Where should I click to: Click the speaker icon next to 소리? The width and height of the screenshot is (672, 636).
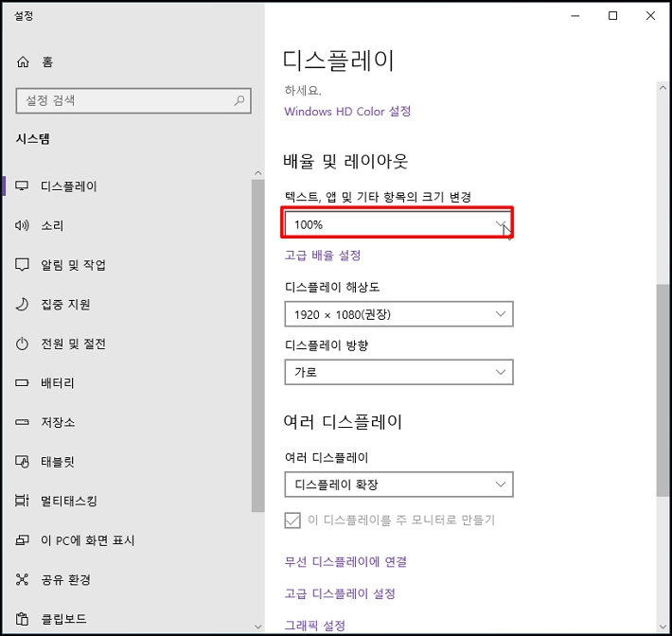(22, 225)
